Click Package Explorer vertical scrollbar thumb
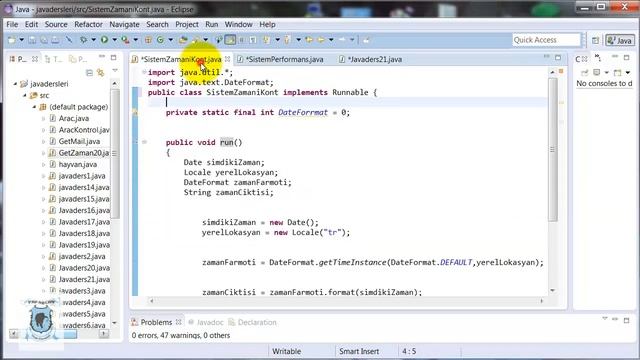 click(115, 153)
